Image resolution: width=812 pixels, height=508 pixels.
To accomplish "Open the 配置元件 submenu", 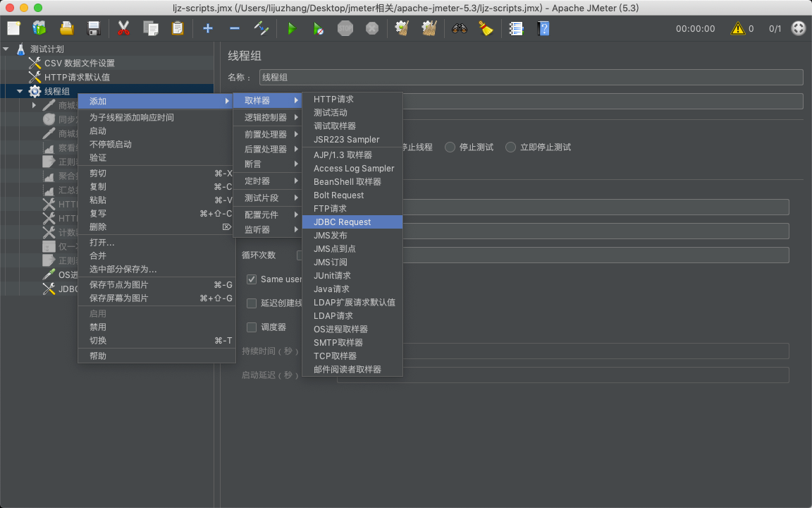I will click(x=267, y=214).
